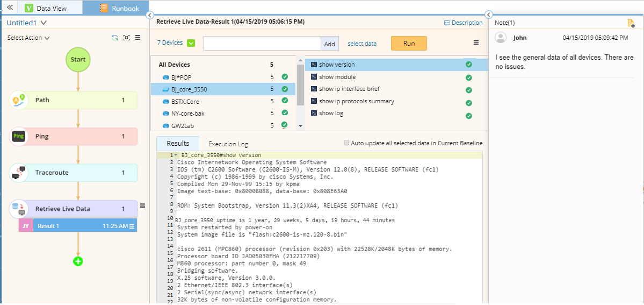Click the orange Run button
Viewport: 644px width, 305px height.
click(x=409, y=44)
